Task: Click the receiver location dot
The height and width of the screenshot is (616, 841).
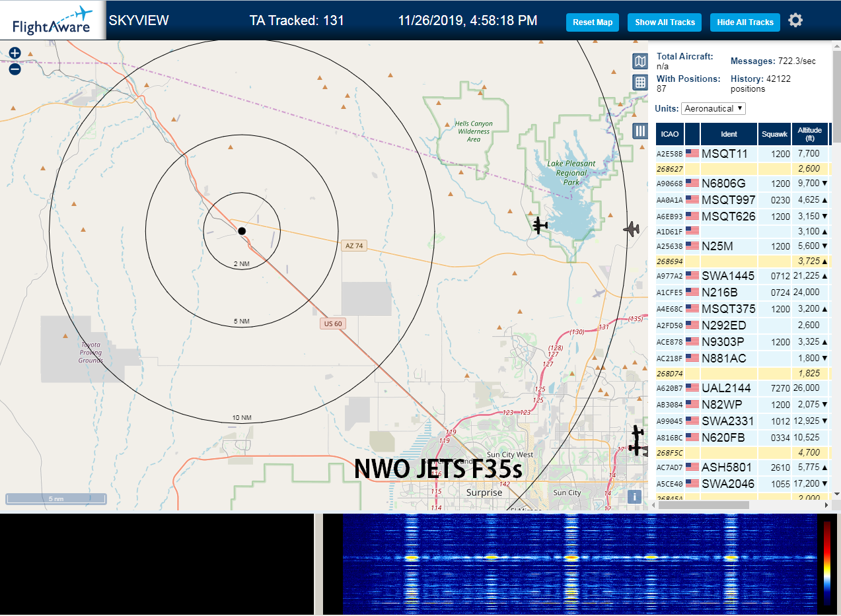Action: pyautogui.click(x=242, y=230)
